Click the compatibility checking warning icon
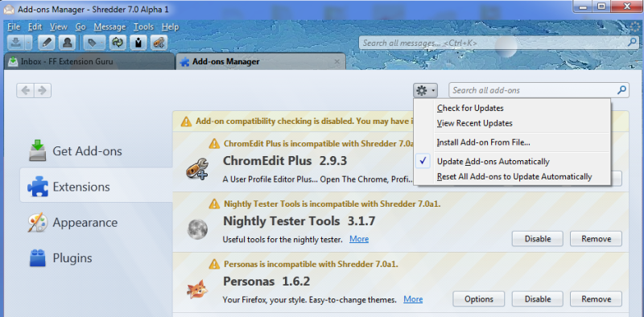This screenshot has height=317, width=644. [x=186, y=121]
